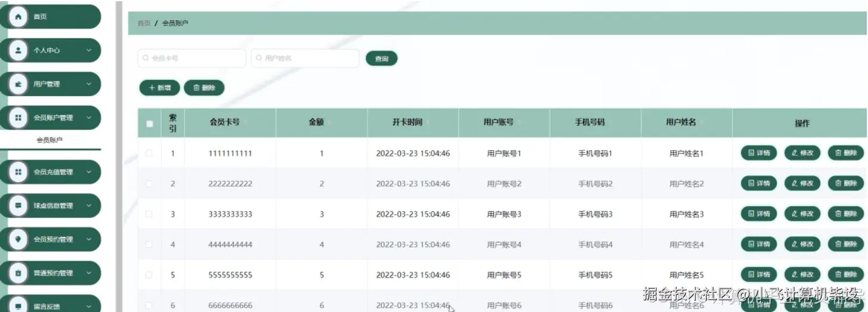Check the checkbox for row 5

click(149, 275)
